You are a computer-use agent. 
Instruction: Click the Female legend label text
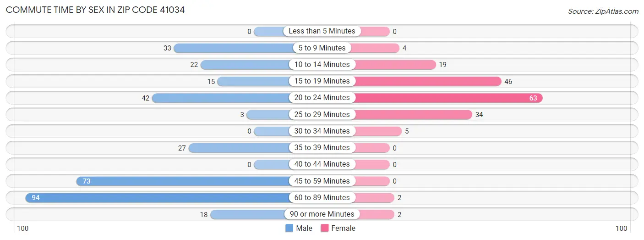tap(344, 228)
